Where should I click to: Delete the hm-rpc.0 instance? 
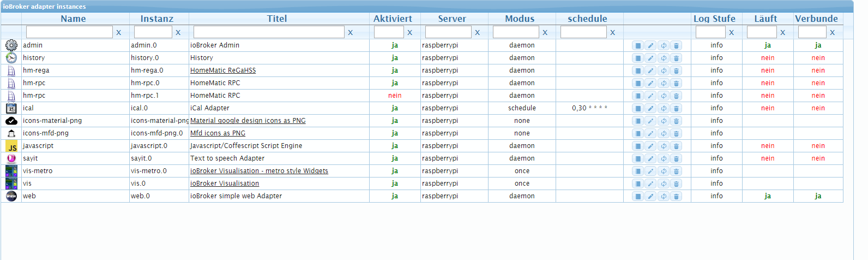pyautogui.click(x=676, y=83)
